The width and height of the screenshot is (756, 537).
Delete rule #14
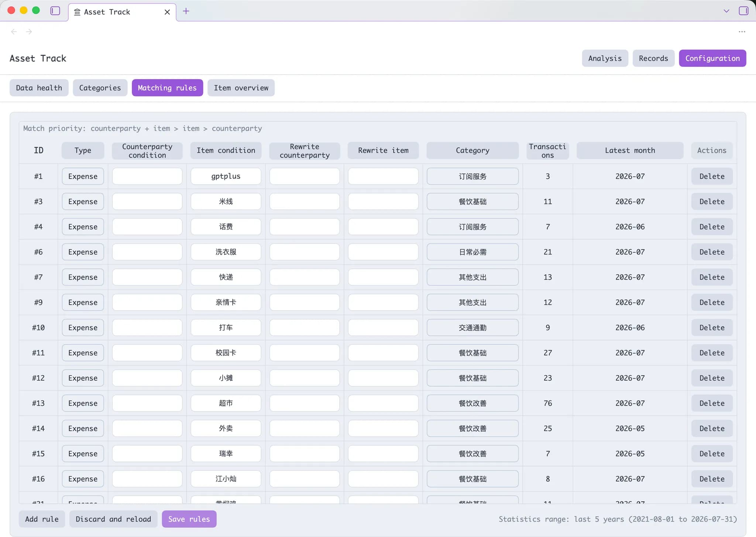(712, 428)
